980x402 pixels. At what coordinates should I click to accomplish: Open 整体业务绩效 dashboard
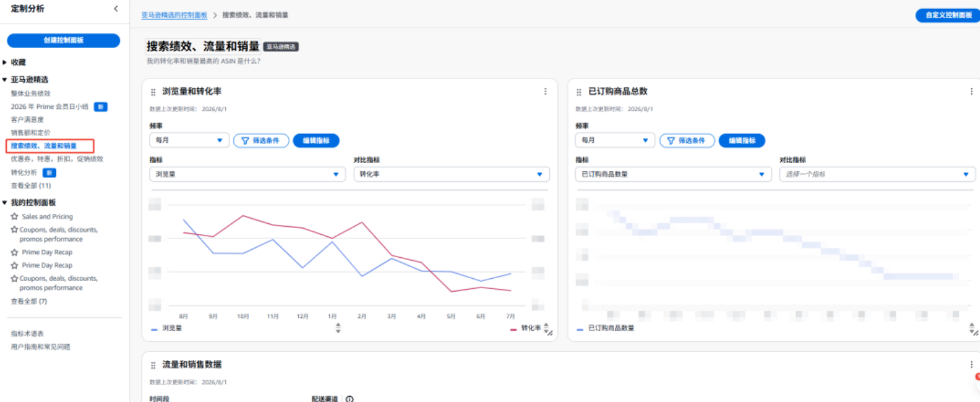pos(30,93)
